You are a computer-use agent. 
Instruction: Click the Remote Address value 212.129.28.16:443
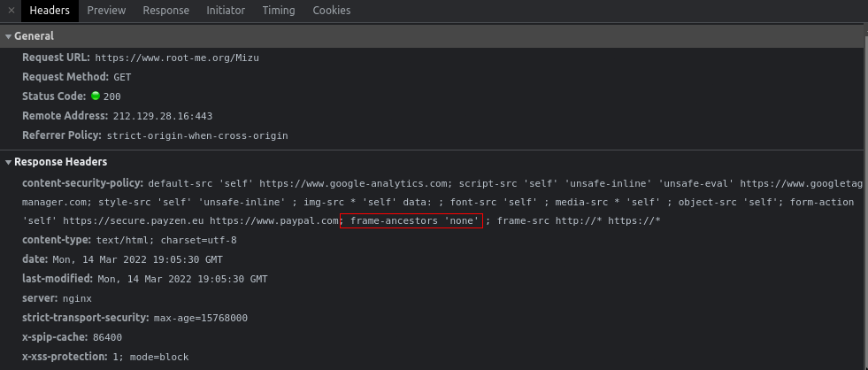(x=163, y=116)
